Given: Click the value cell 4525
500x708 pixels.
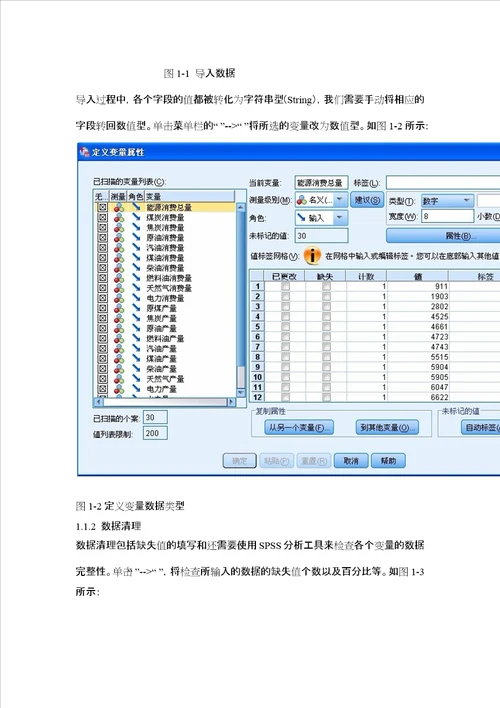Looking at the screenshot, I should (418, 317).
